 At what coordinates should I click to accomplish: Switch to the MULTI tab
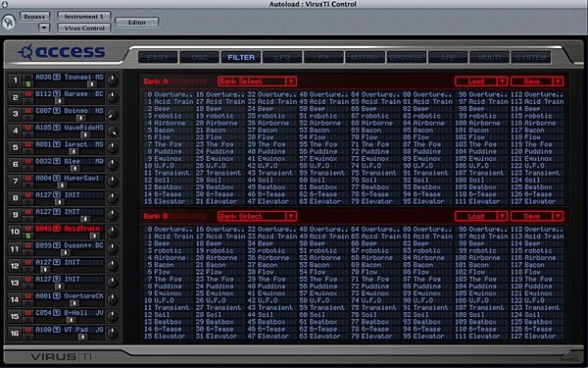[489, 58]
